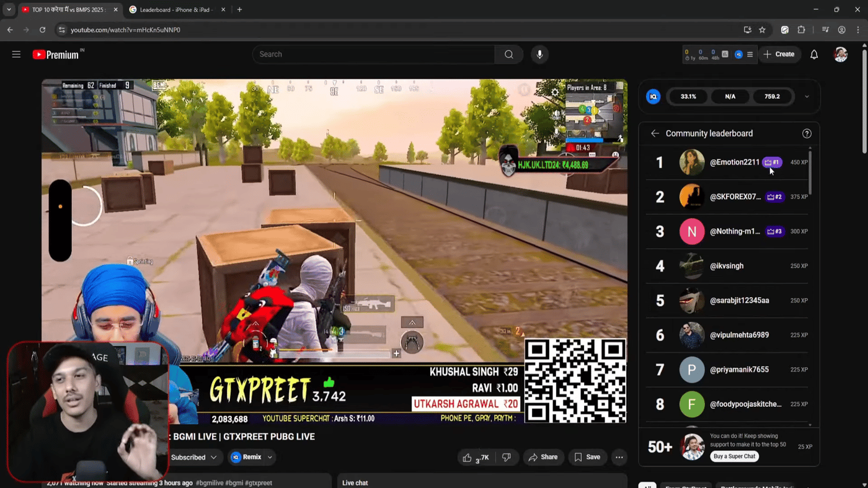Select the voice search microphone icon
Image resolution: width=868 pixels, height=488 pixels.
[x=539, y=54]
